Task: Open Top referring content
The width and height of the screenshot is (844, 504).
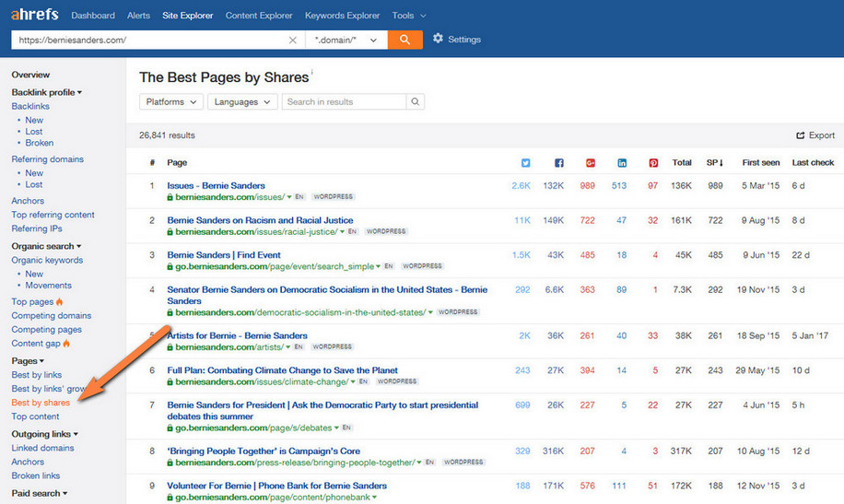Action: (x=53, y=215)
